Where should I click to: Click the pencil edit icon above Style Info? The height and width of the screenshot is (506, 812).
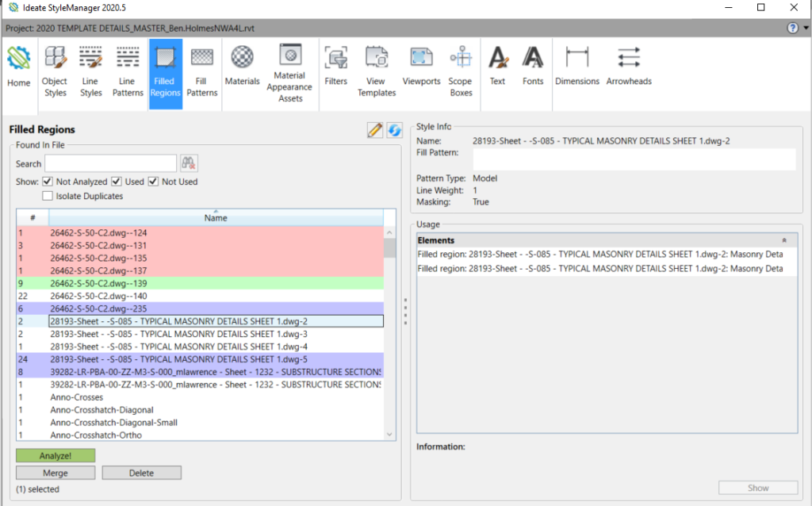(374, 129)
